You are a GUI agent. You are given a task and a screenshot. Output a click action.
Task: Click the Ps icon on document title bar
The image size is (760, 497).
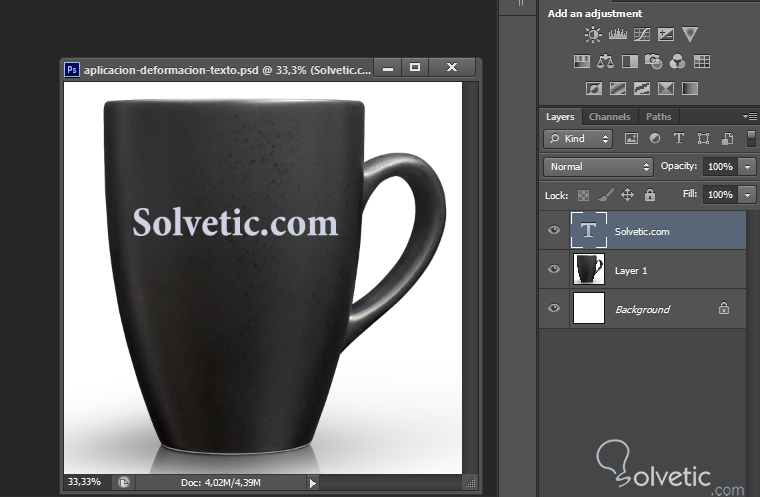click(x=72, y=70)
